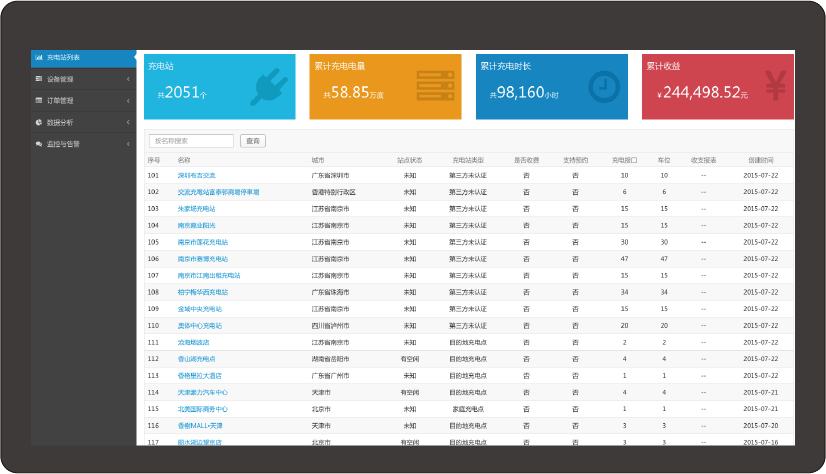Click the 创建时间 column header
Image resolution: width=826 pixels, height=474 pixels.
point(760,160)
